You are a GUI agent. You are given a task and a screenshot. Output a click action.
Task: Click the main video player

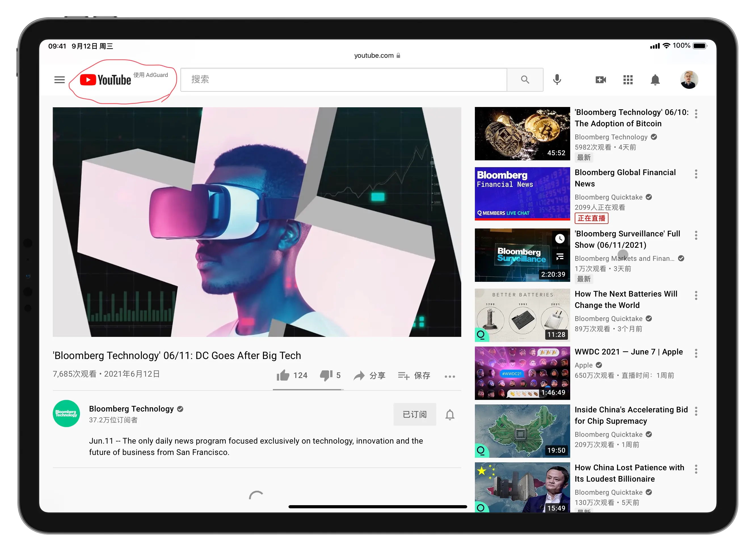257,222
